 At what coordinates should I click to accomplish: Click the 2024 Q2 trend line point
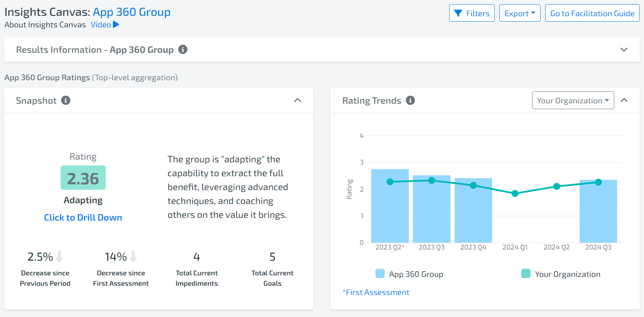tap(556, 187)
